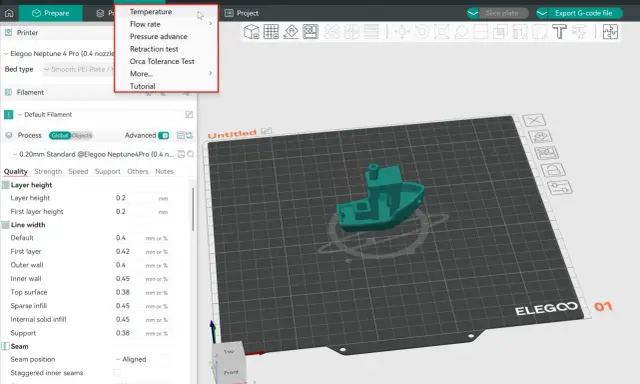Expand the printer preset dropdown

(x=59, y=53)
